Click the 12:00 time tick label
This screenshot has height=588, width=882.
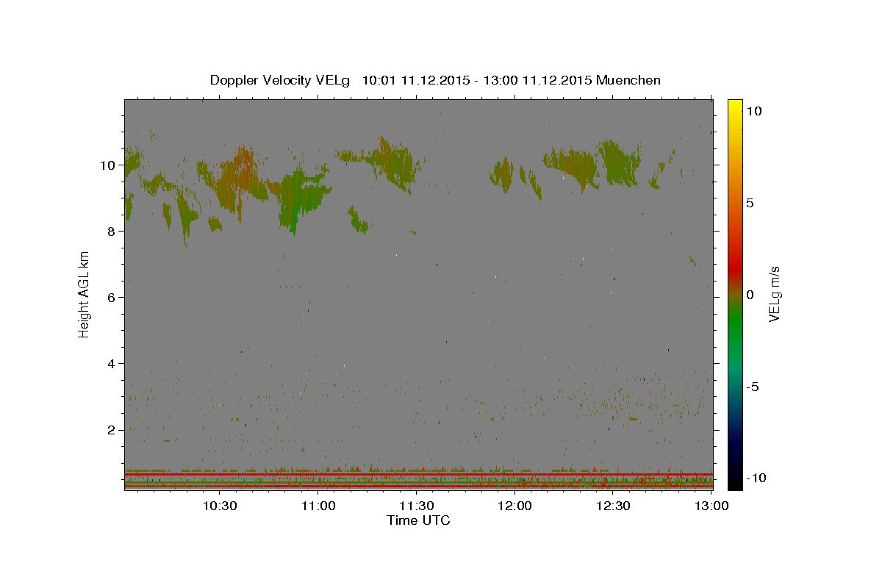coord(514,506)
